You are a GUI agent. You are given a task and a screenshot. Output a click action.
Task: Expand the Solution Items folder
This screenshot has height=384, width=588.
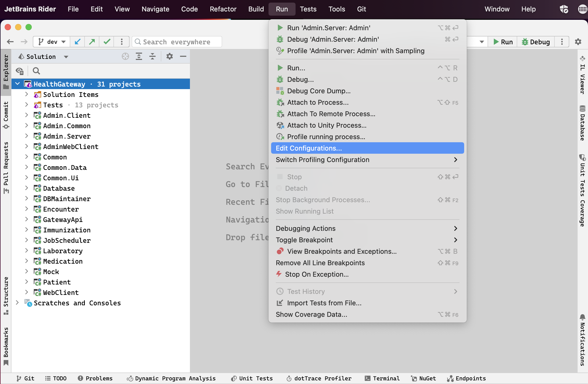coord(27,94)
